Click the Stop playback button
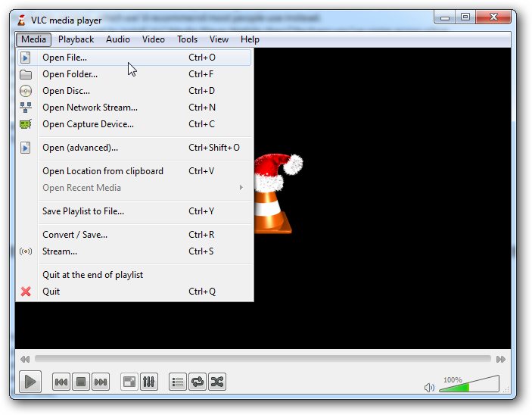 coord(81,382)
